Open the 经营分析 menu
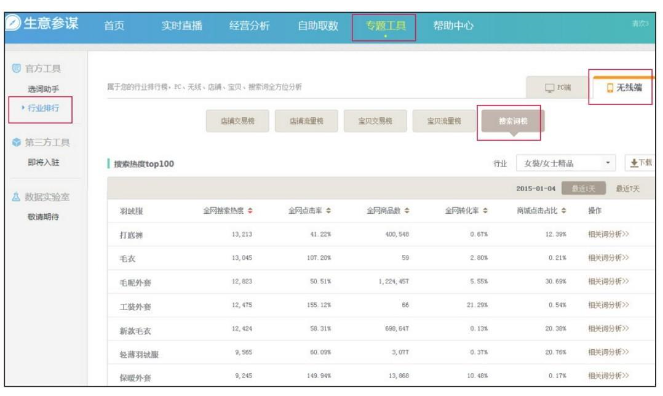 (249, 26)
